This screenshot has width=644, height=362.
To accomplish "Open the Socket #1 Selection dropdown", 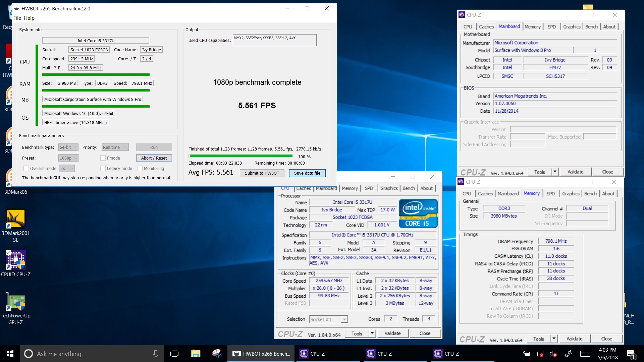I will point(328,319).
